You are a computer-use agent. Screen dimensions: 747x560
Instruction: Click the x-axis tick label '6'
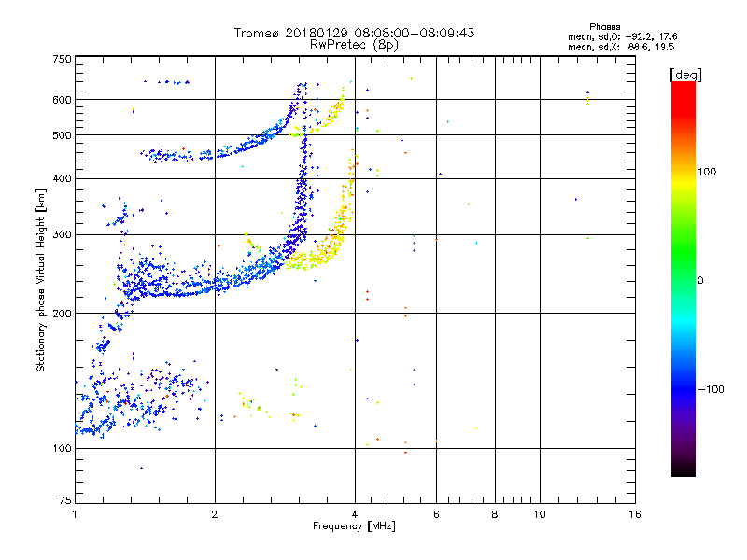(436, 514)
